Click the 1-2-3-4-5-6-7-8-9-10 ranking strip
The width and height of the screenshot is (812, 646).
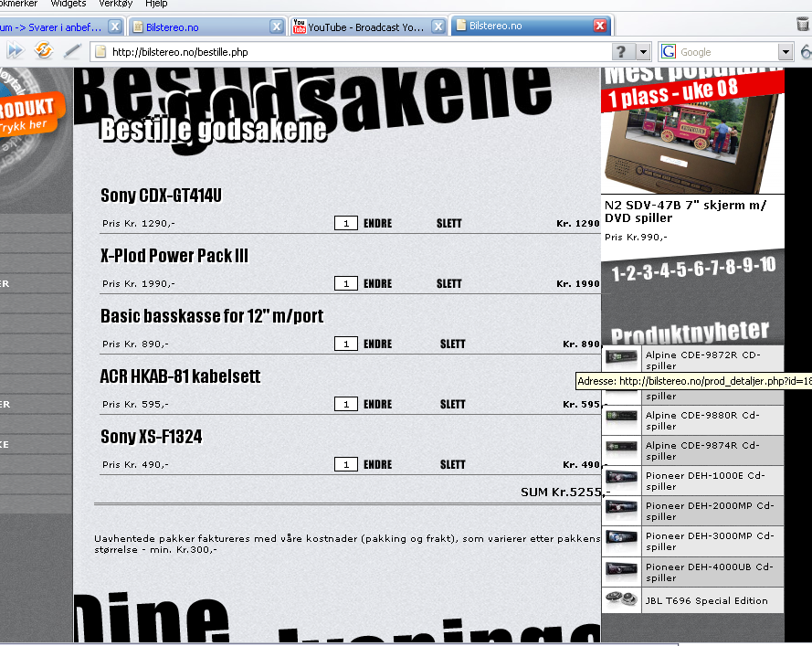[x=693, y=269]
